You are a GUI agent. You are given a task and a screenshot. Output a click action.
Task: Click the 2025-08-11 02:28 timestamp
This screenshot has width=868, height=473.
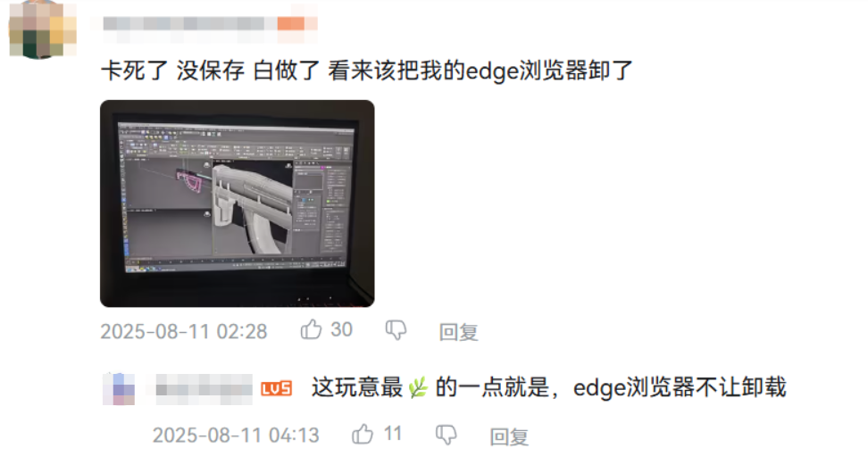(x=184, y=332)
